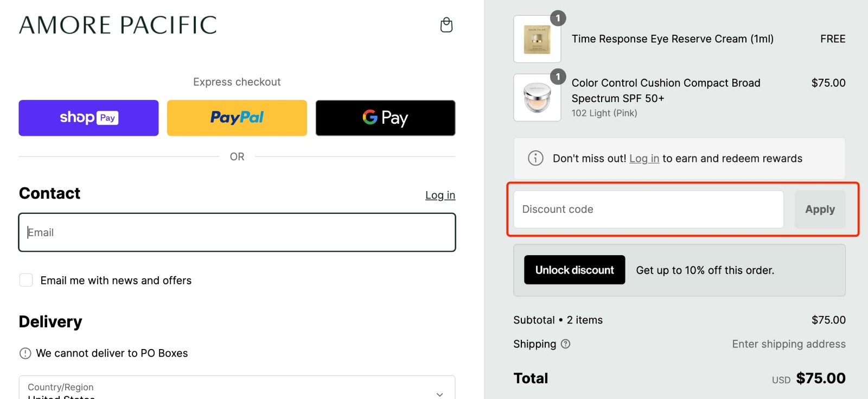Open the cart via the shopping bag icon
This screenshot has height=399, width=868.
(x=446, y=24)
